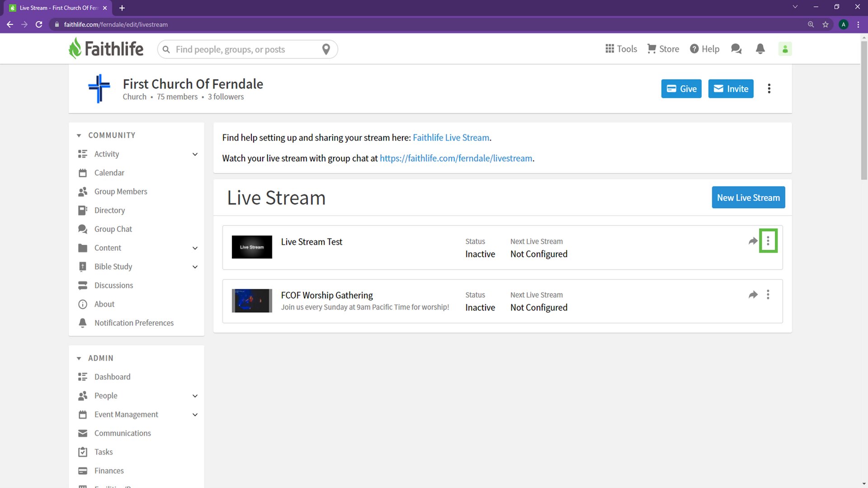Open the browser zoom indicator
Screen dimensions: 868x488
pos(811,24)
